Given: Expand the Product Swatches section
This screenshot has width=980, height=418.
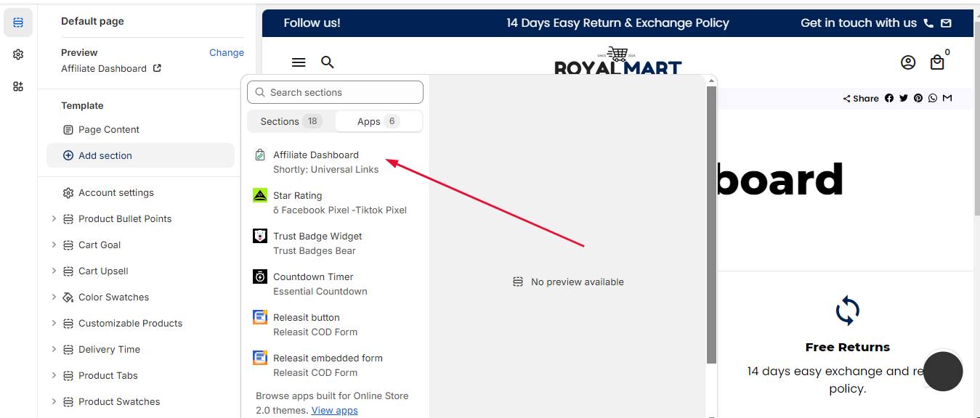Looking at the screenshot, I should pyautogui.click(x=54, y=401).
